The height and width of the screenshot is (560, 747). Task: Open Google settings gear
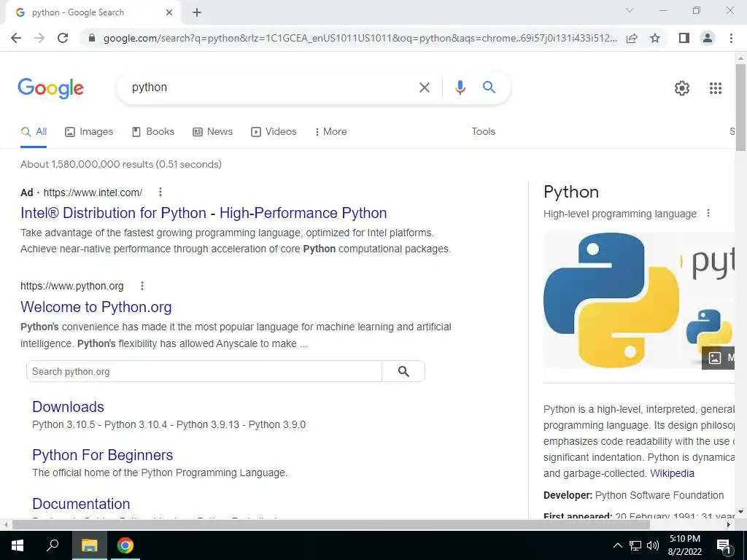click(x=682, y=88)
